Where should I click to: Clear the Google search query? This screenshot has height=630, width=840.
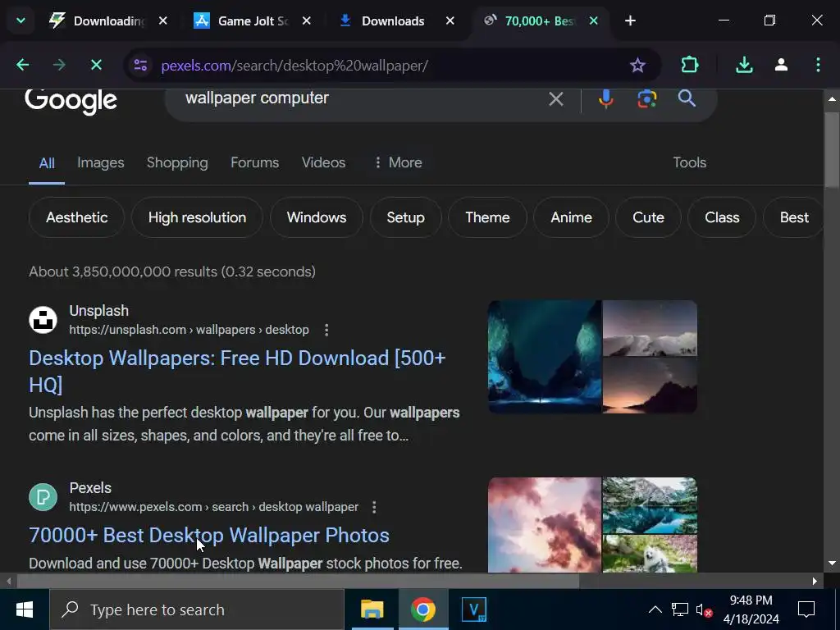pos(556,98)
